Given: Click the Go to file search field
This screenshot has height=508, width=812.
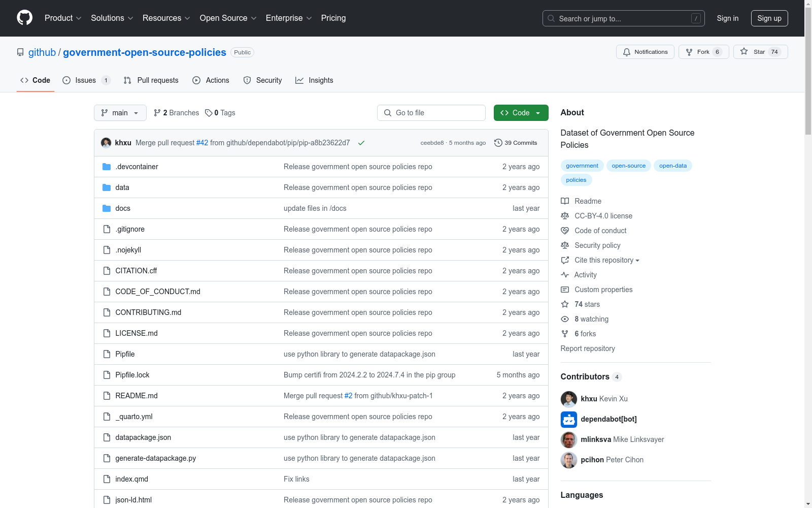Looking at the screenshot, I should coord(431,113).
